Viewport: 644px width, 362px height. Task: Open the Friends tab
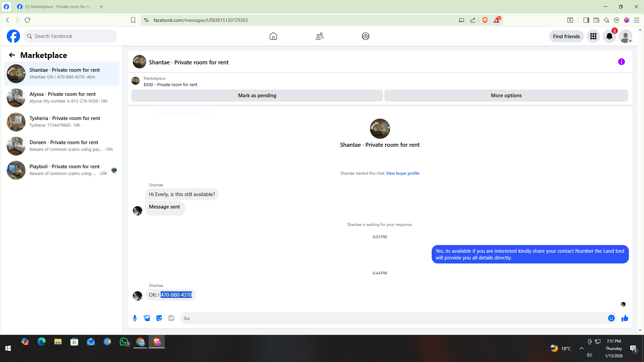[x=319, y=36]
